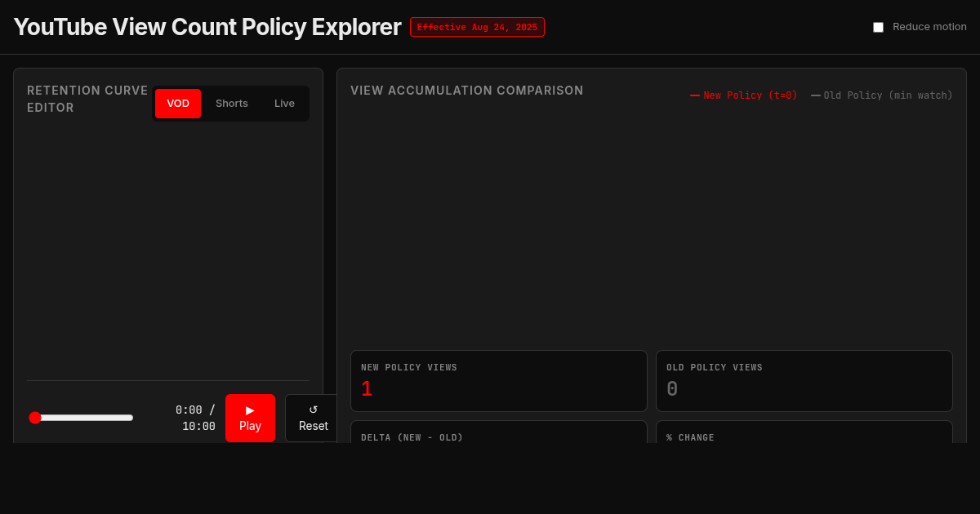The image size is (980, 514).
Task: Click the Effective Aug 24, 2025 badge
Action: (477, 27)
